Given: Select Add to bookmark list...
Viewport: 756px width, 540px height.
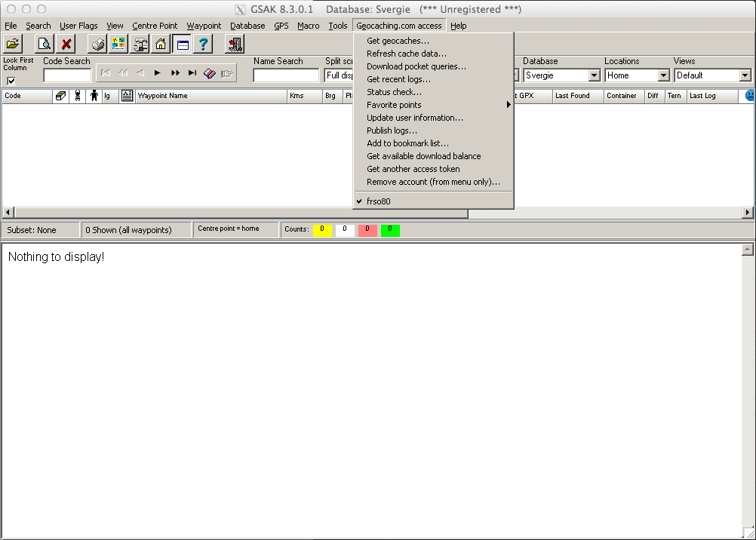Looking at the screenshot, I should pos(433,143).
